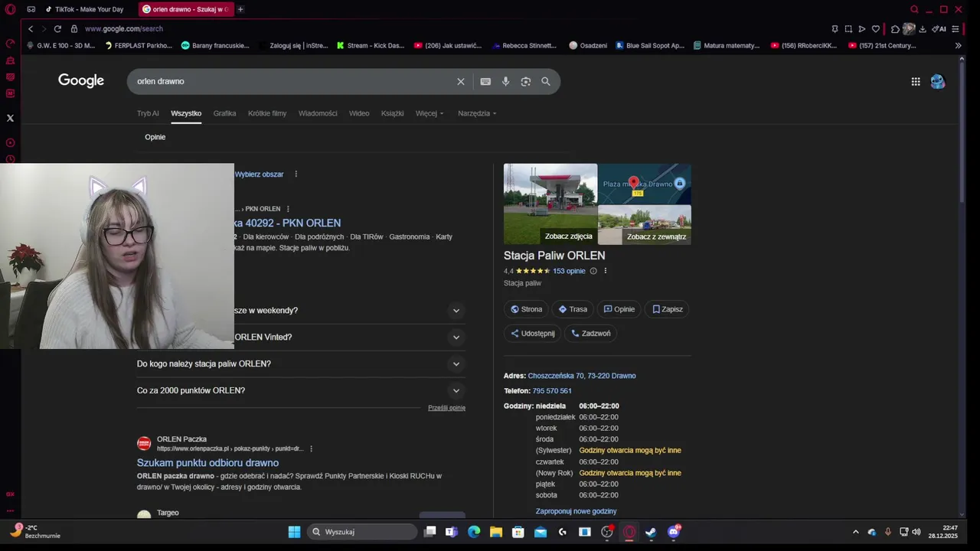Call the station with Zadzwoń button
The height and width of the screenshot is (551, 980).
tap(590, 334)
